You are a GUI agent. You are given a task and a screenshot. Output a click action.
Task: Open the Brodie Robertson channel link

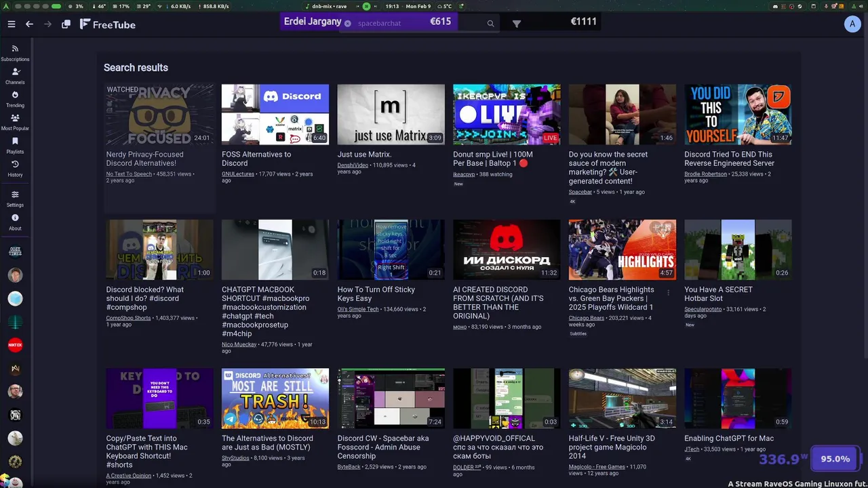click(706, 174)
